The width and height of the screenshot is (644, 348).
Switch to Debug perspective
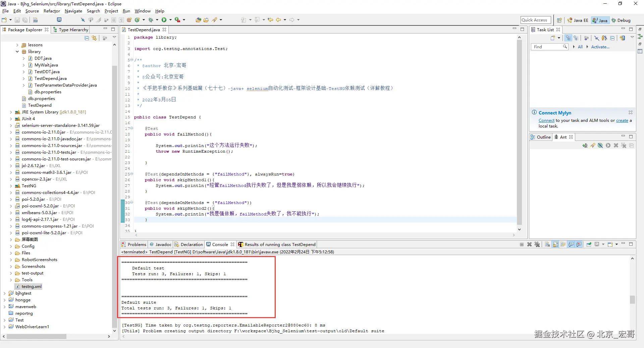tap(621, 20)
